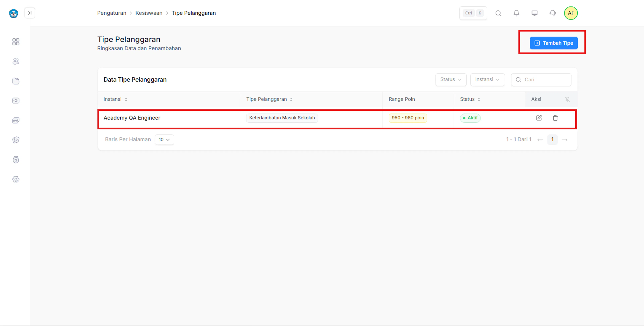
Task: Delete the Academy QA Engineer row
Action: [555, 118]
